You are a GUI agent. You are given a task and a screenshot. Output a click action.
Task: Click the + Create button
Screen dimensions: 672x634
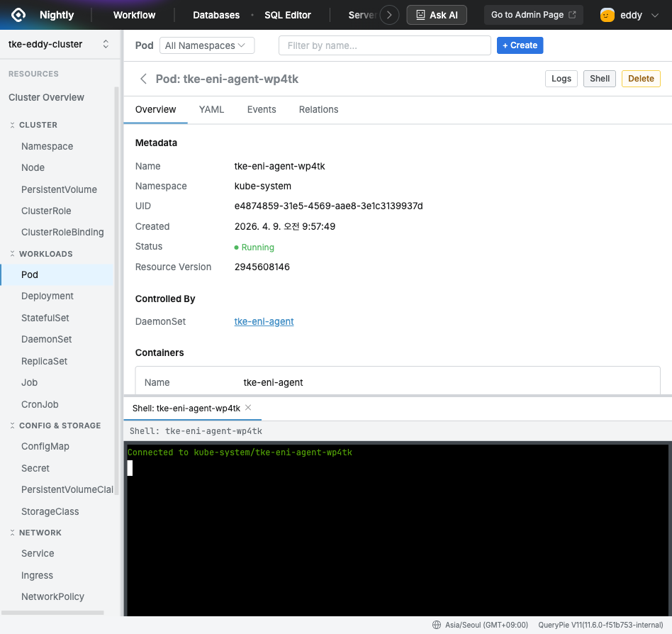point(520,45)
